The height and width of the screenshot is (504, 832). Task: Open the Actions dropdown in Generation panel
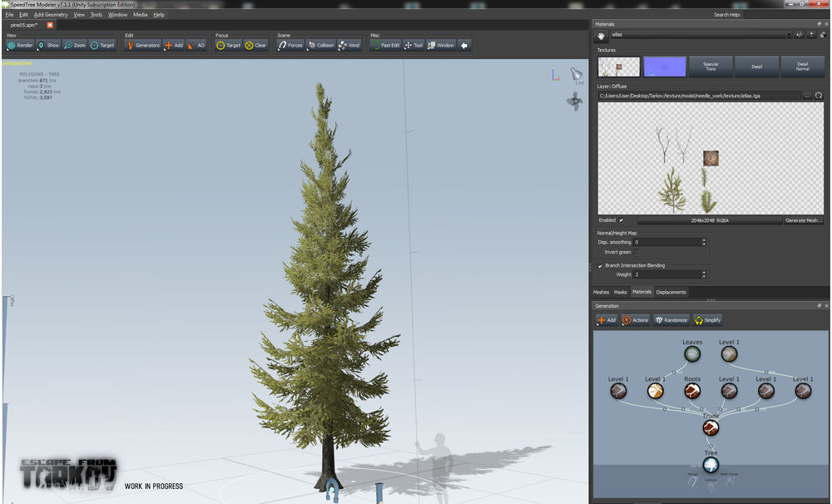pyautogui.click(x=636, y=320)
